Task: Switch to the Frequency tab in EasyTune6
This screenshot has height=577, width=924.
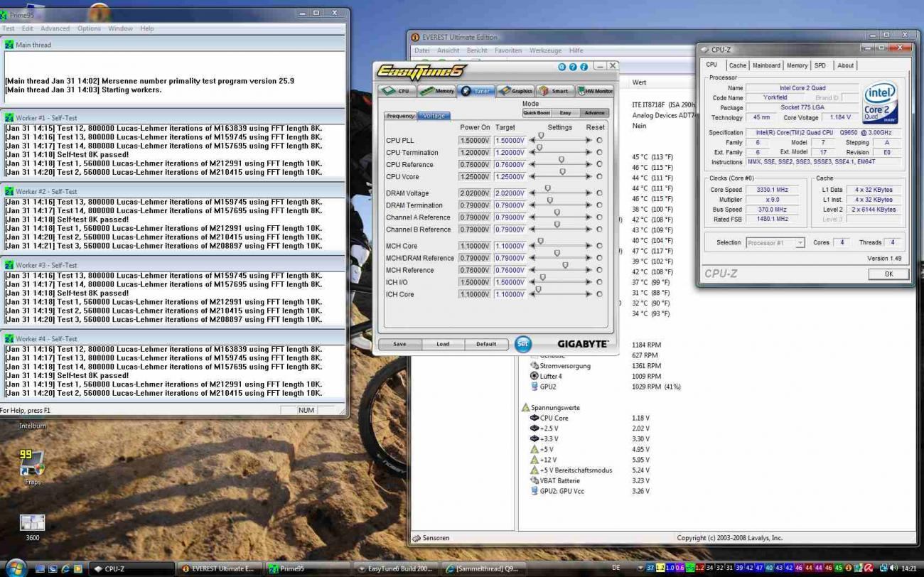Action: coord(401,116)
